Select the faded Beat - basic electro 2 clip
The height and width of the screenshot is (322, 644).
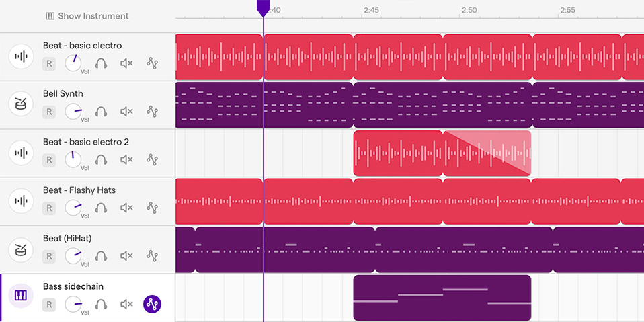pyautogui.click(x=487, y=153)
